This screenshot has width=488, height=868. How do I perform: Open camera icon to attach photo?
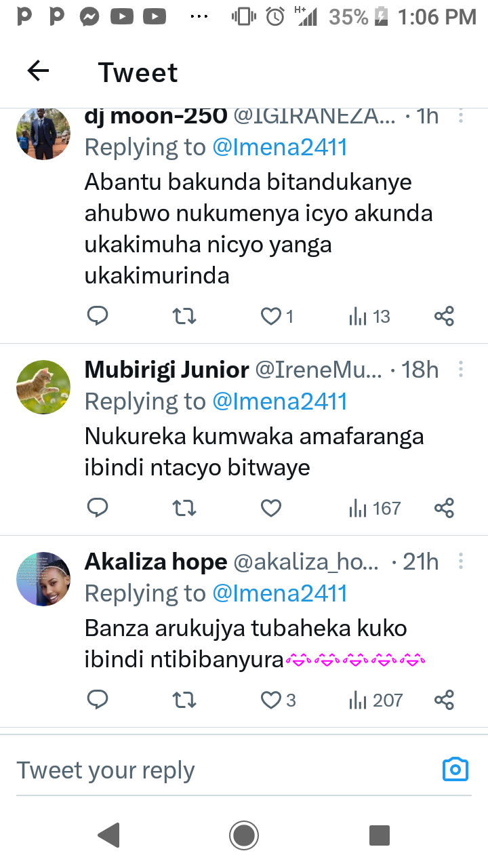point(455,769)
